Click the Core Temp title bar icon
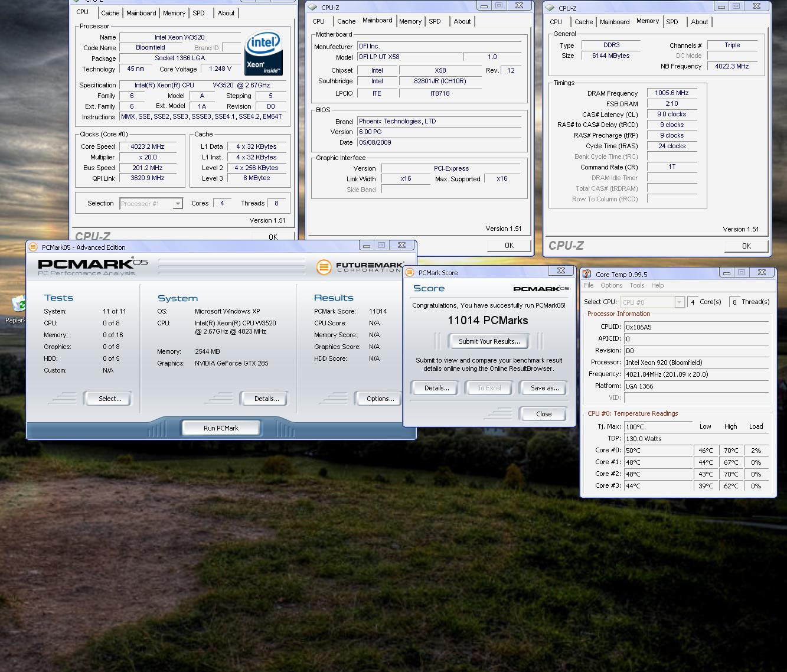 tap(587, 274)
